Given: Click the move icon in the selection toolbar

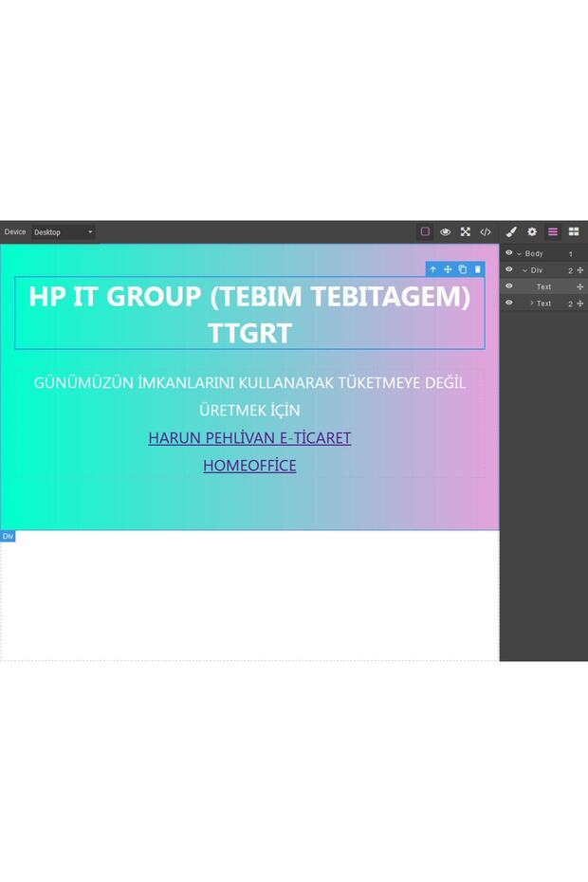Looking at the screenshot, I should 448,269.
